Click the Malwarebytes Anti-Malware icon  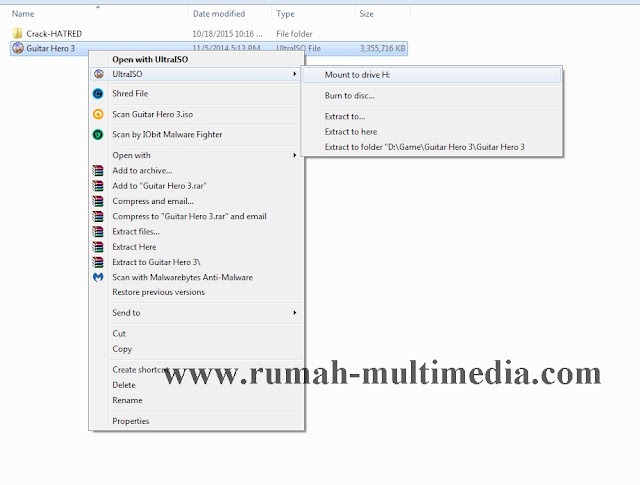(x=98, y=277)
